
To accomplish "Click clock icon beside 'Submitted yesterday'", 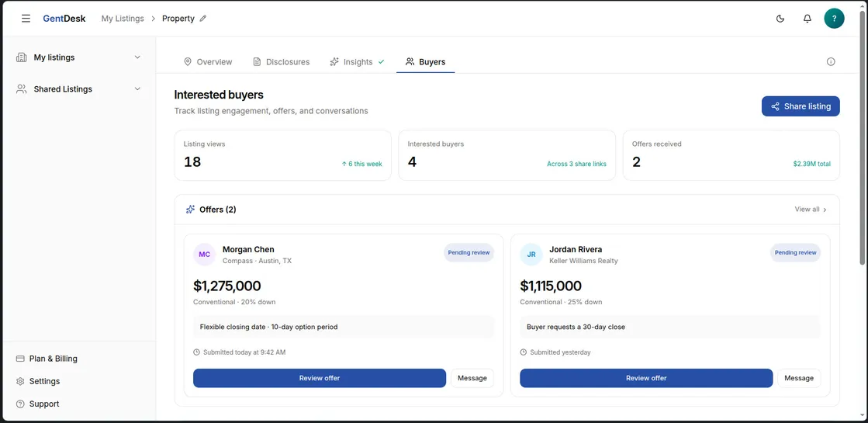I will click(523, 352).
